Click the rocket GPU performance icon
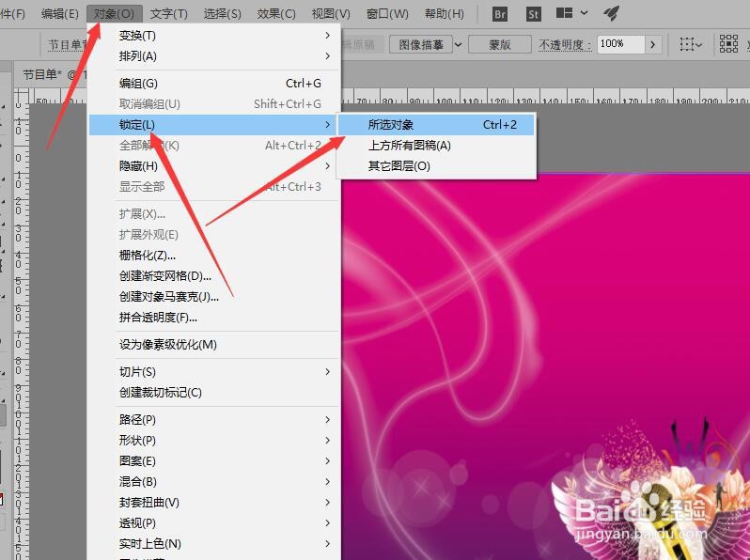 (611, 13)
